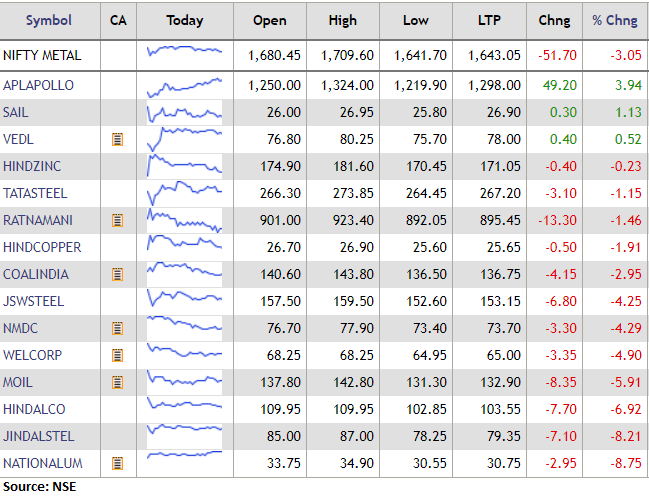Open RATNAMANI corporate action icon
649x500 pixels.
point(118,220)
